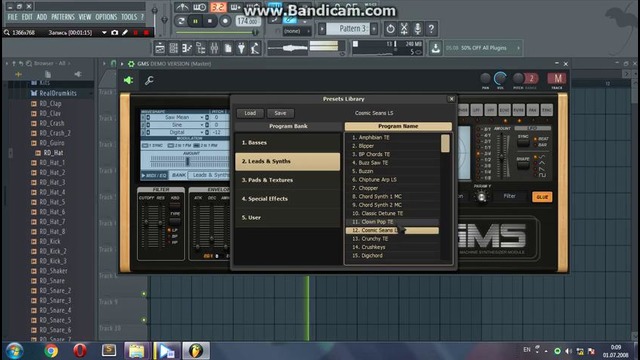Screen dimensions: 640x360
Task: Click the stop button in the transport
Action: coord(210,21)
